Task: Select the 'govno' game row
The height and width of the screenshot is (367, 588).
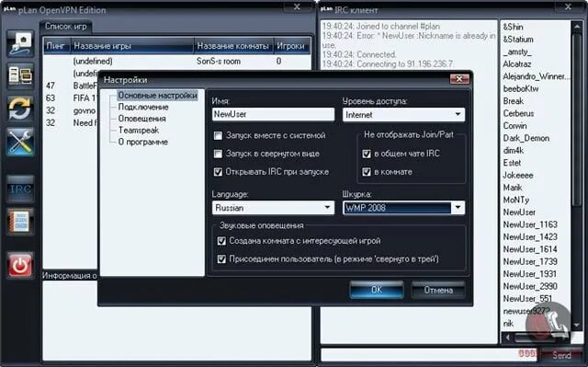Action: [x=72, y=110]
